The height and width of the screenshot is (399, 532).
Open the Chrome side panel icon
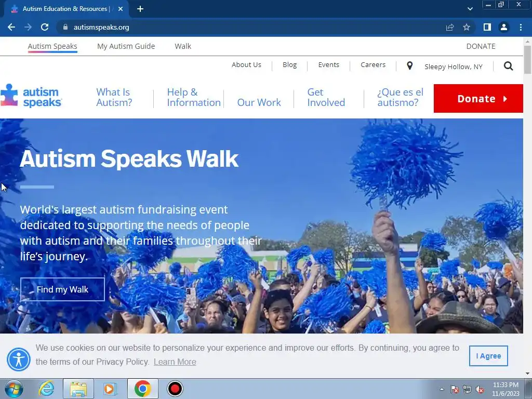point(487,27)
